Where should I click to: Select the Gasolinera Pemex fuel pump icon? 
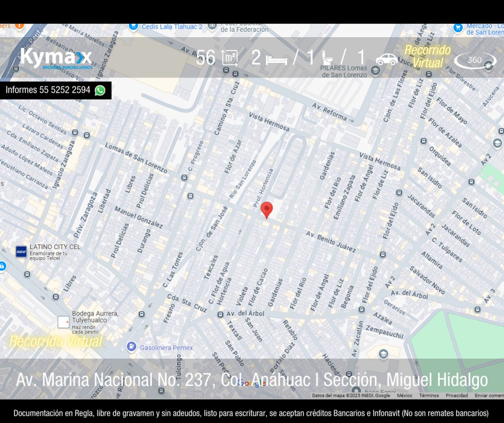coord(131,347)
